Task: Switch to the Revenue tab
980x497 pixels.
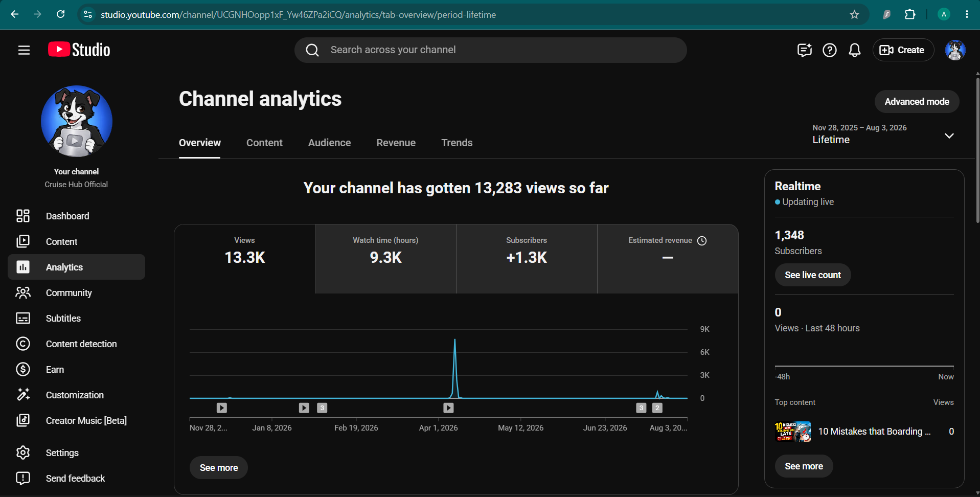Action: tap(396, 143)
